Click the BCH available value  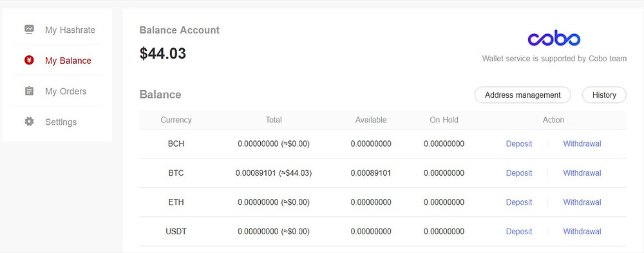[371, 144]
